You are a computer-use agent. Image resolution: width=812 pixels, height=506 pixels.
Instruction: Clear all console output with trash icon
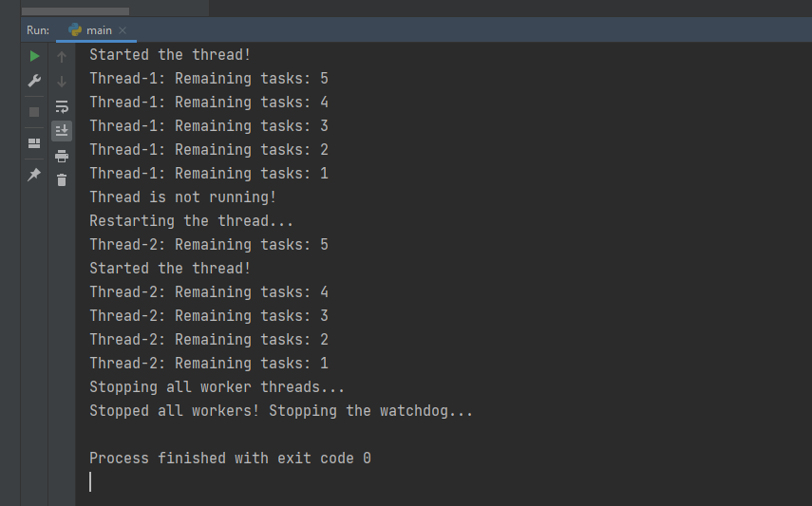coord(62,179)
